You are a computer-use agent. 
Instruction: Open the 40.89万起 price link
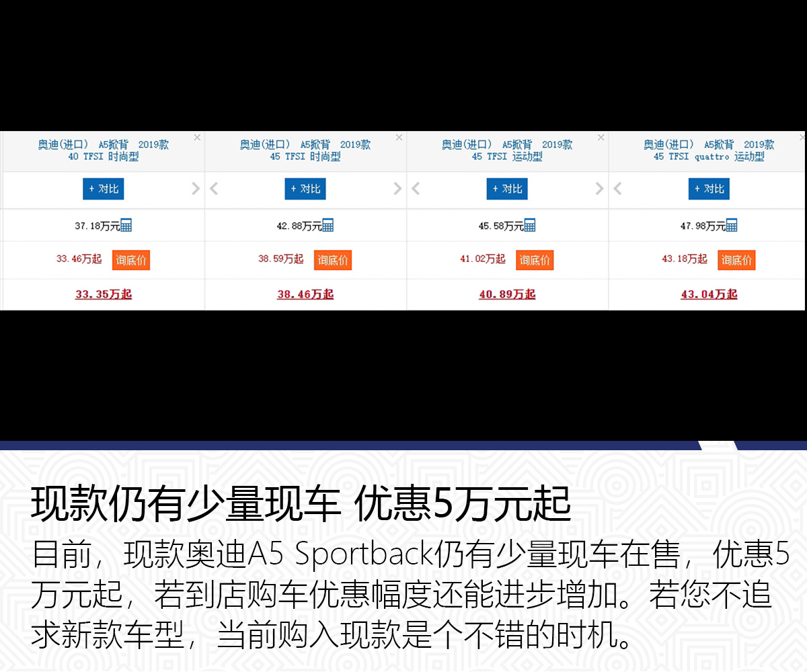(x=507, y=294)
